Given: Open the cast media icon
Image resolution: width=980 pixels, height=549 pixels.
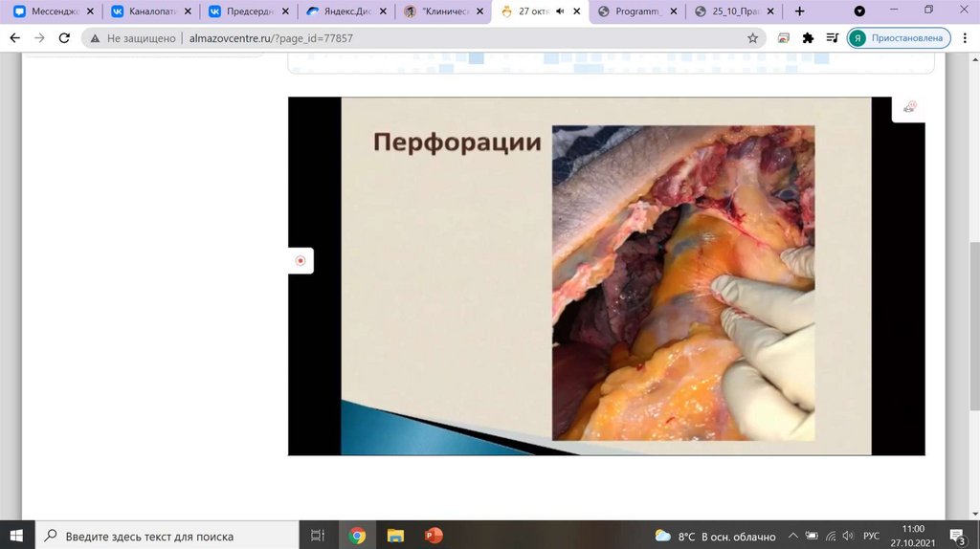Looking at the screenshot, I should point(783,38).
